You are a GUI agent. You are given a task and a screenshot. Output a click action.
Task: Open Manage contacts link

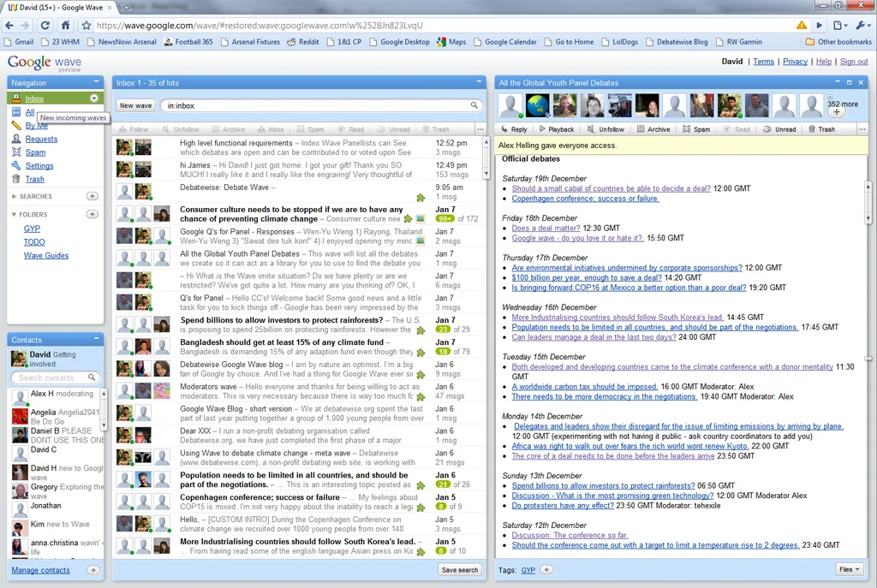(x=41, y=570)
